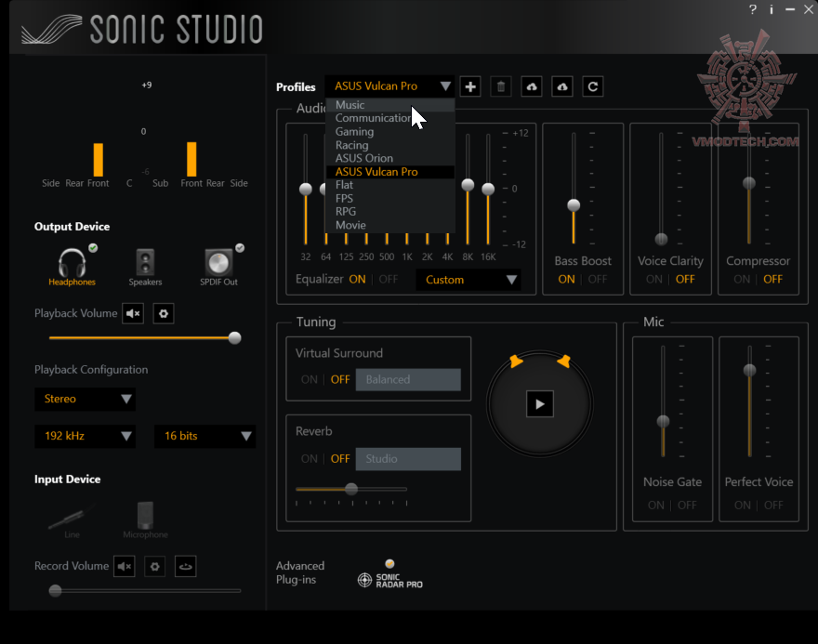Viewport: 818px width, 644px height.
Task: Turn Bass Boost OFF
Action: pos(598,280)
